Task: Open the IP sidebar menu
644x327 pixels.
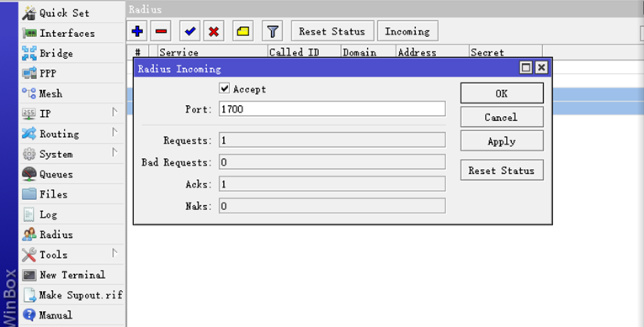Action: tap(72, 113)
